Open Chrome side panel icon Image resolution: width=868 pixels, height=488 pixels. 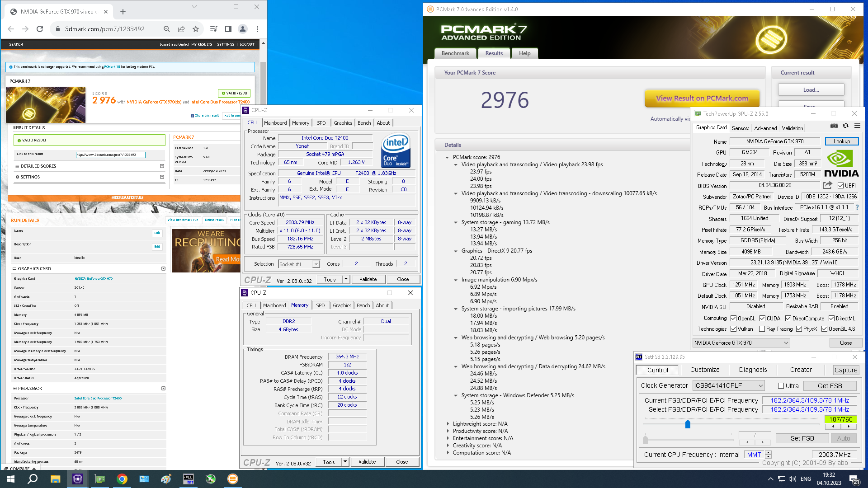coord(228,29)
